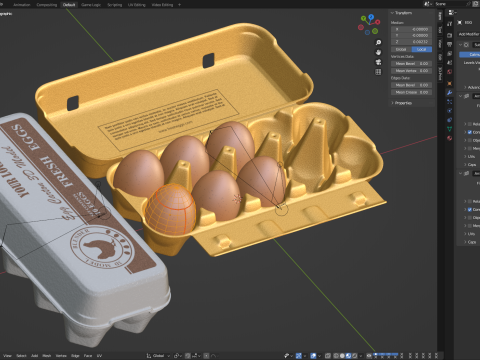
Task: Open the Properties editor type dropdown
Action: 452,12
